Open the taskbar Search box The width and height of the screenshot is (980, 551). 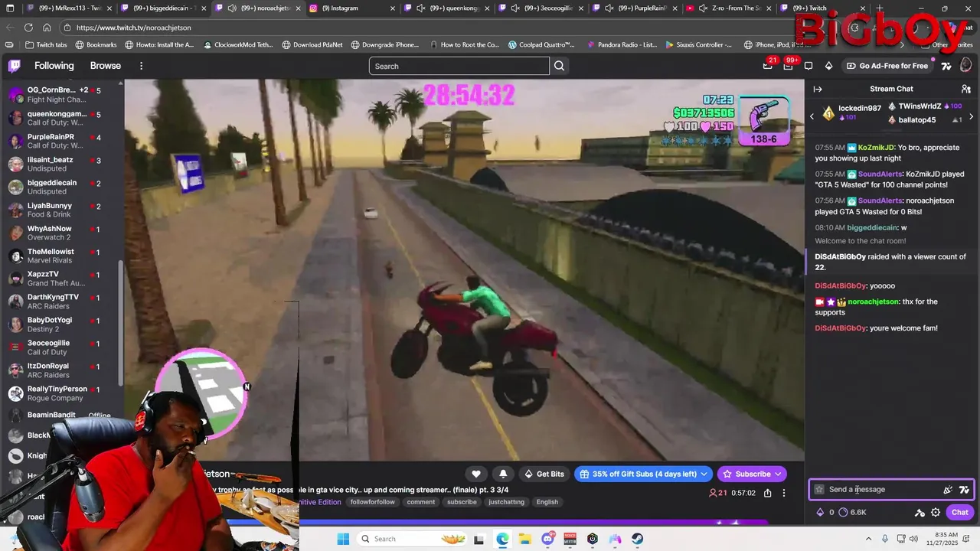(x=413, y=539)
